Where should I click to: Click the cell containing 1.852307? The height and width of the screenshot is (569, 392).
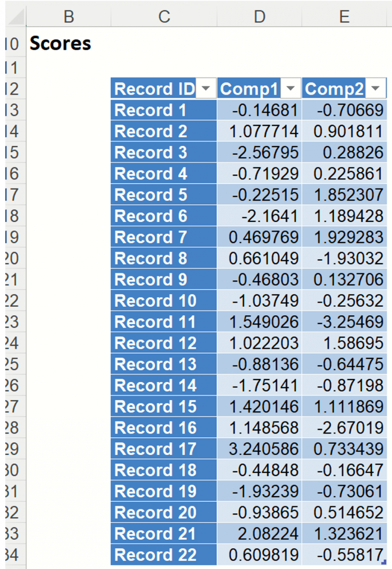point(345,194)
